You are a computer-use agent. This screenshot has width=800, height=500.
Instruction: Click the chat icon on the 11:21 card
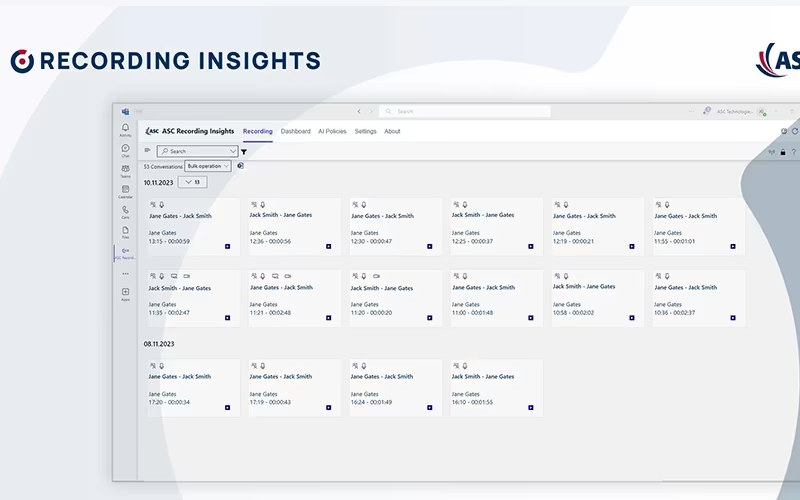pos(275,276)
